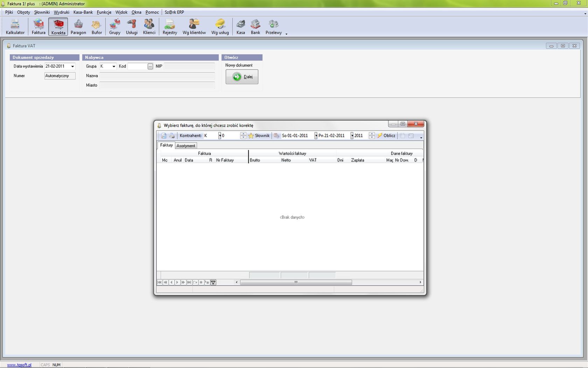Click the refresh navigator button

pos(195,282)
